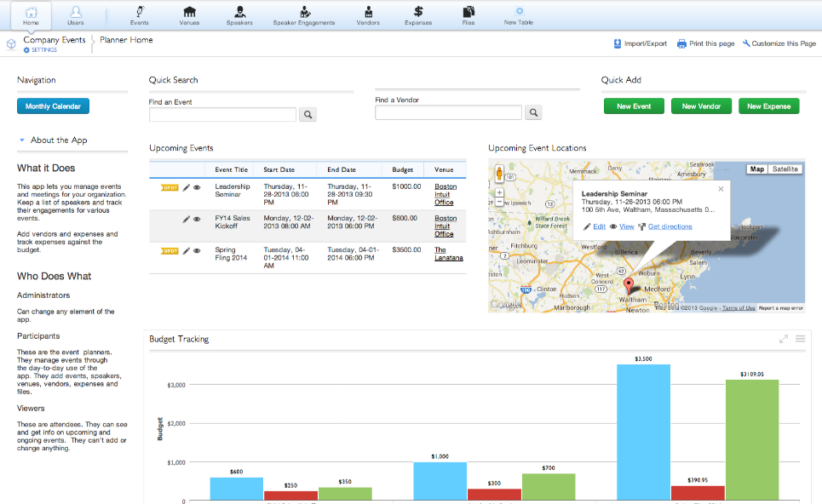Open the Get directions link in map popup
This screenshot has width=822, height=504.
[670, 226]
